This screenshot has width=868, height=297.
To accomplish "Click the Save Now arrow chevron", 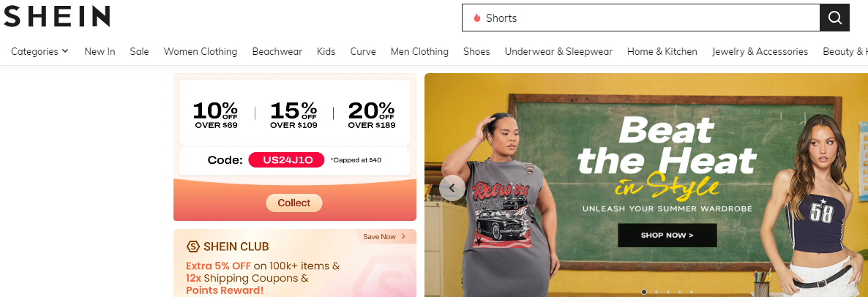I will click(x=403, y=237).
